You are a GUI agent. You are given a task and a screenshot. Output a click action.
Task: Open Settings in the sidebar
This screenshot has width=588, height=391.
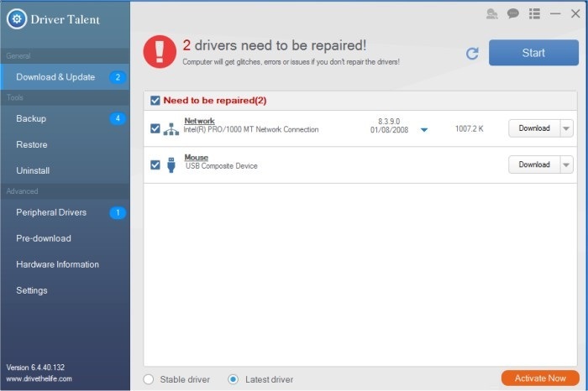pos(65,290)
